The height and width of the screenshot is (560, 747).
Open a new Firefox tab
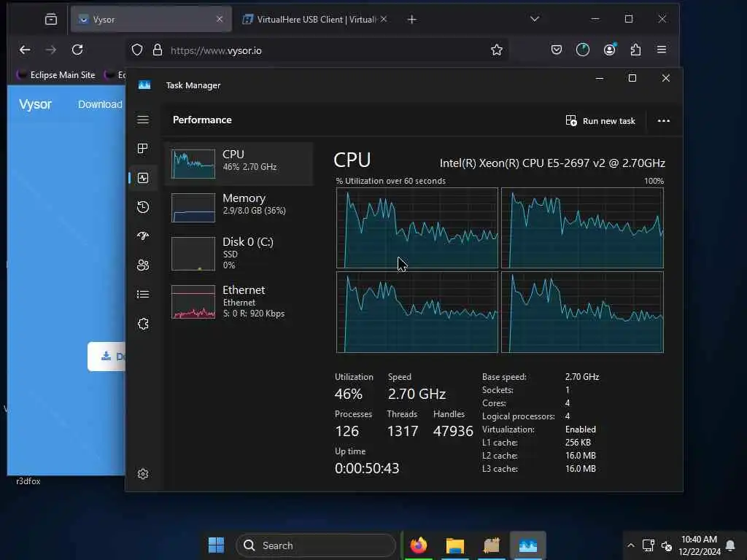[x=412, y=19]
